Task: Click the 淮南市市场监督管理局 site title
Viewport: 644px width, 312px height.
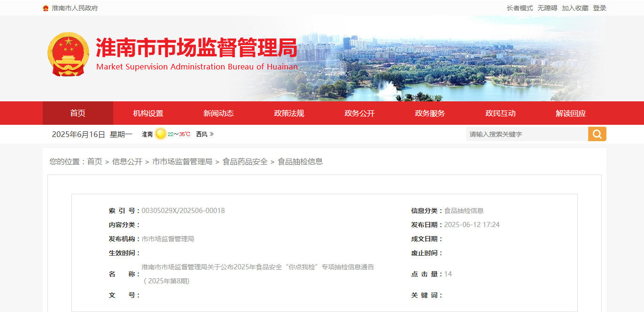Action: point(196,48)
